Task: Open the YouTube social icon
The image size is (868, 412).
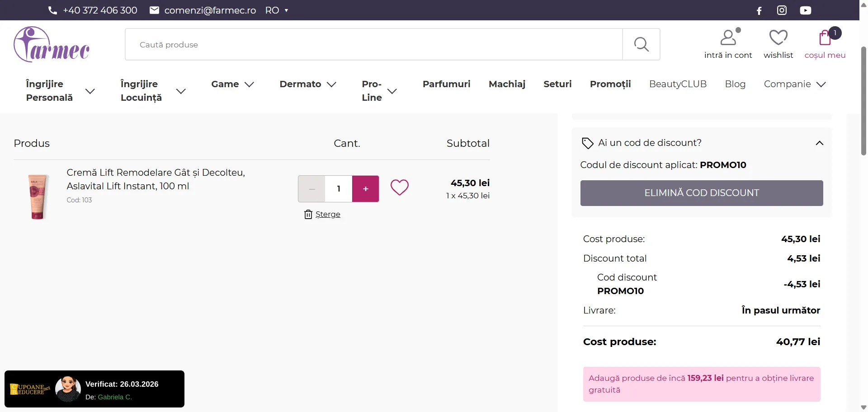Action: point(805,10)
